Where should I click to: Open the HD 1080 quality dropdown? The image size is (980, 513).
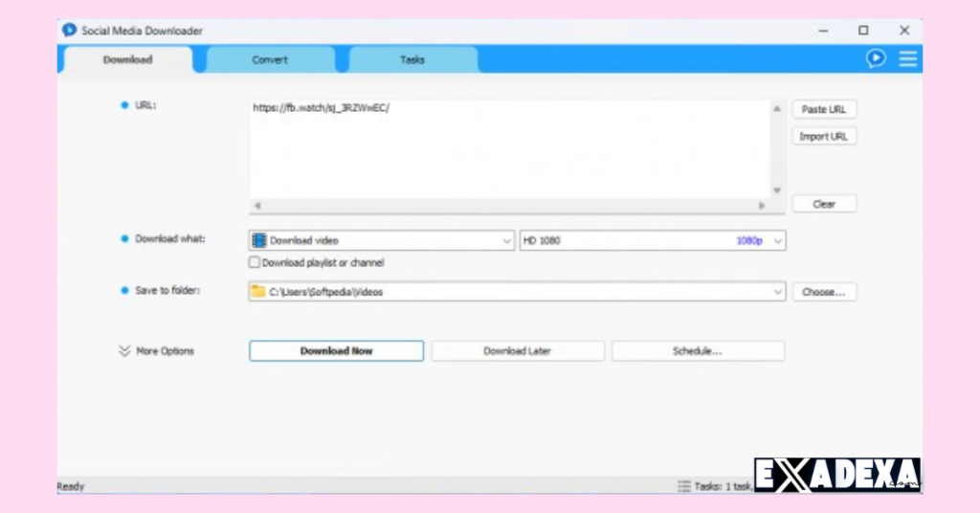coord(653,240)
